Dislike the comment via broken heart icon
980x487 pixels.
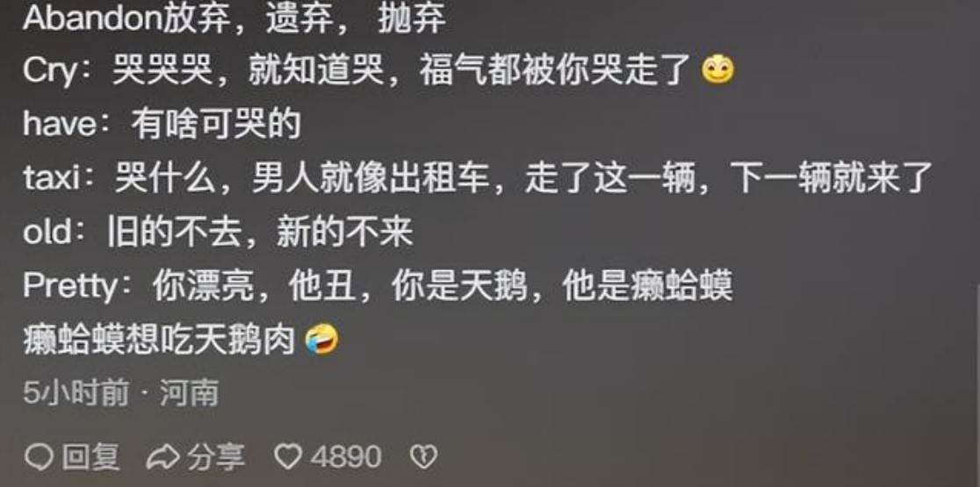pos(423,458)
